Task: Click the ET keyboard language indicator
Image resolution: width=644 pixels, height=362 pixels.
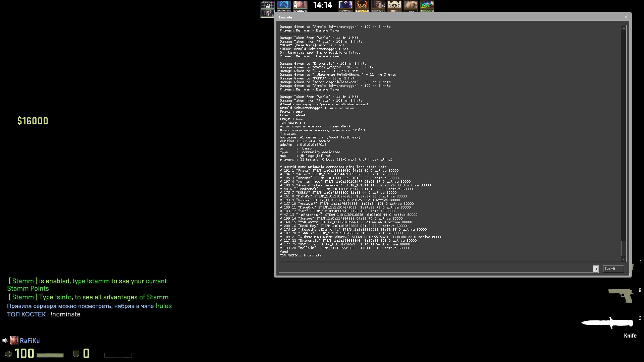Action: click(595, 269)
